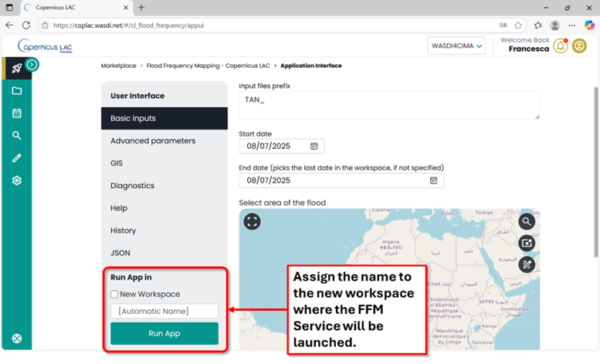Click the page vertical scrollbar
The height and width of the screenshot is (364, 600).
596,172
